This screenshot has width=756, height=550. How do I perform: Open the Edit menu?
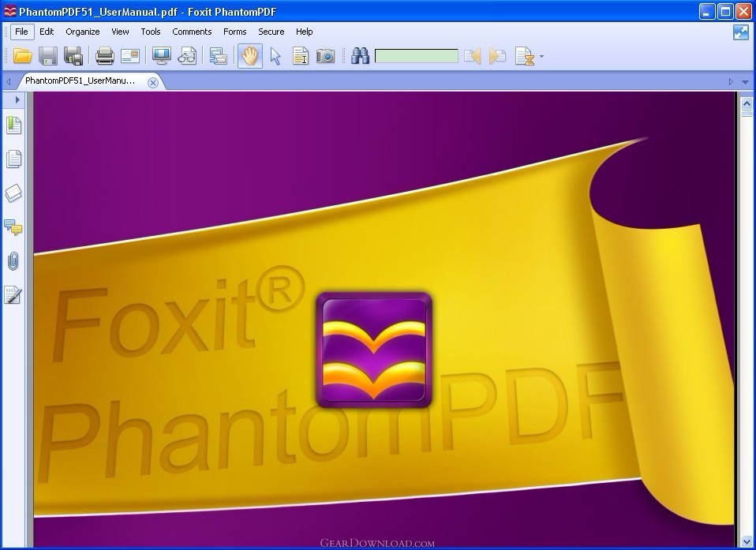tap(47, 32)
